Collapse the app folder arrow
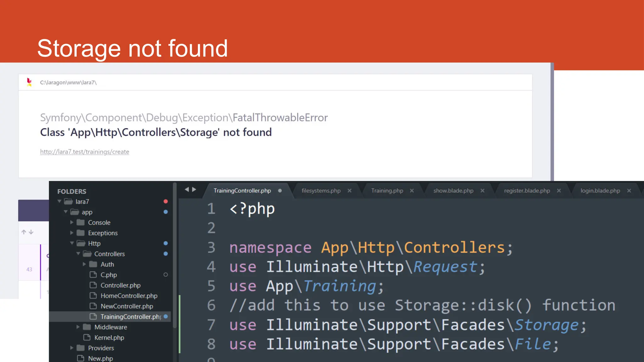Viewport: 644px width, 362px height. 66,212
